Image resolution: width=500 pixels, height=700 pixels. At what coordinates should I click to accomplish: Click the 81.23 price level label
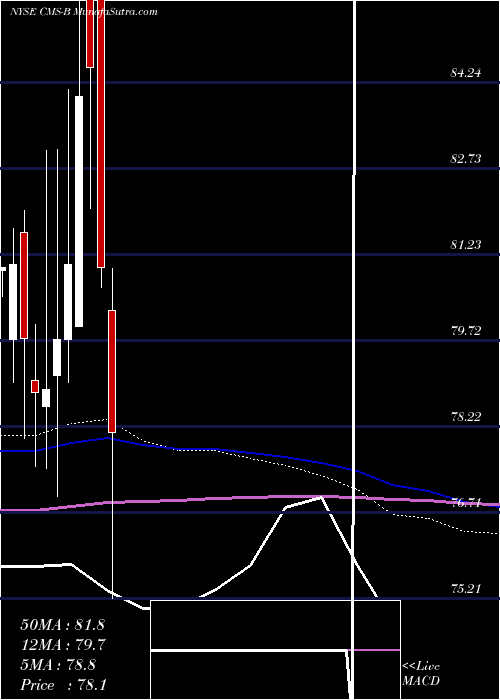click(466, 245)
